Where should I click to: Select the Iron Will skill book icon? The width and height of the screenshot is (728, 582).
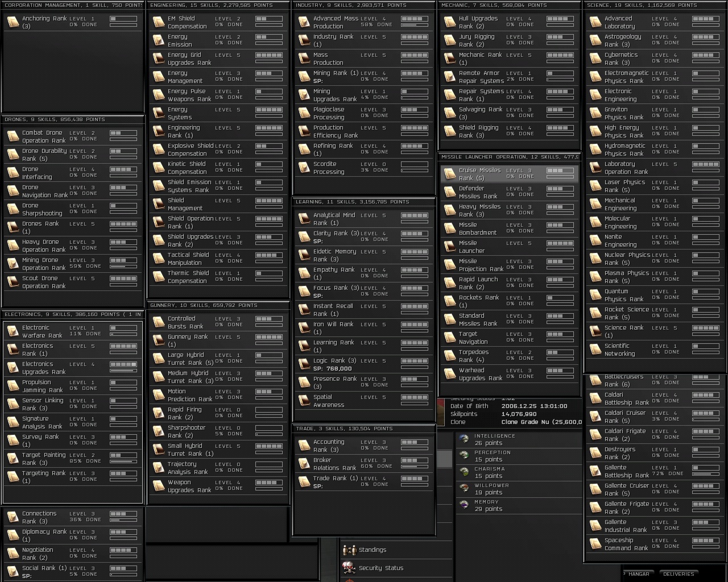[x=304, y=328]
